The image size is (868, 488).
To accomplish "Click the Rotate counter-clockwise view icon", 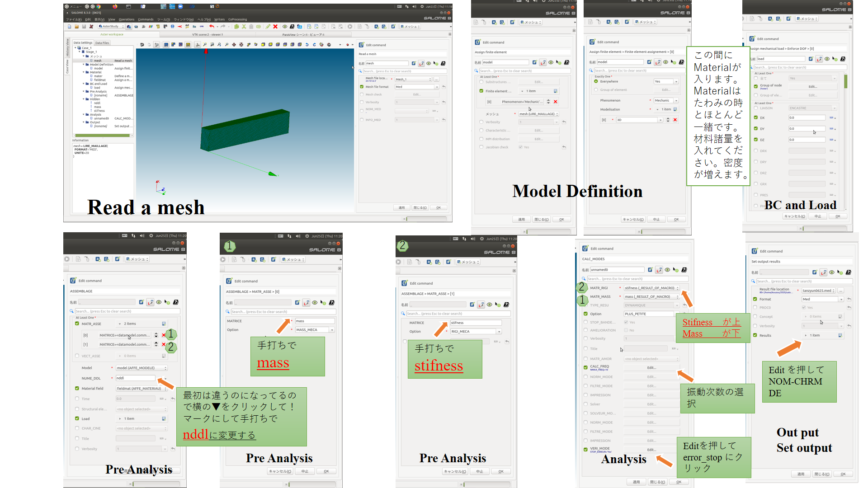I will 307,45.
